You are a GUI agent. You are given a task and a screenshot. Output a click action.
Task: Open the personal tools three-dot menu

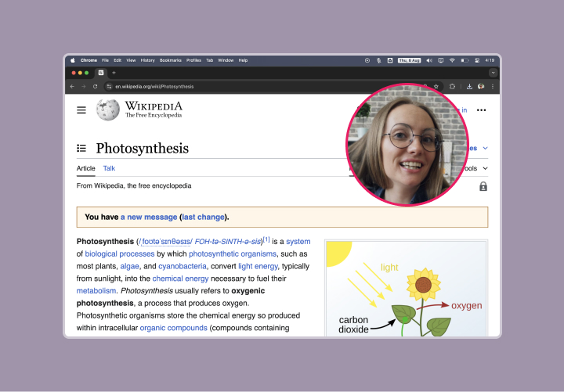pyautogui.click(x=481, y=110)
